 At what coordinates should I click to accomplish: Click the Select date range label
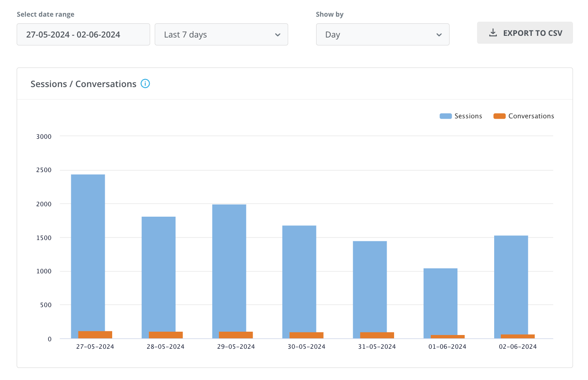coord(45,14)
